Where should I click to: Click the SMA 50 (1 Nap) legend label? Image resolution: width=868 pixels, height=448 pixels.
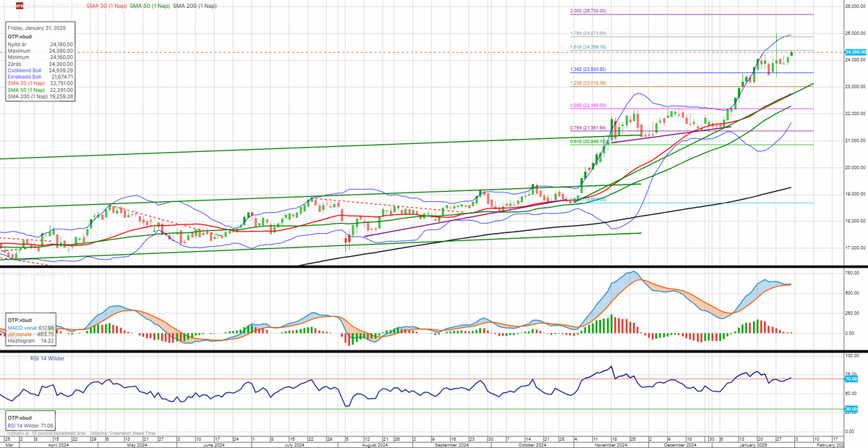(149, 7)
